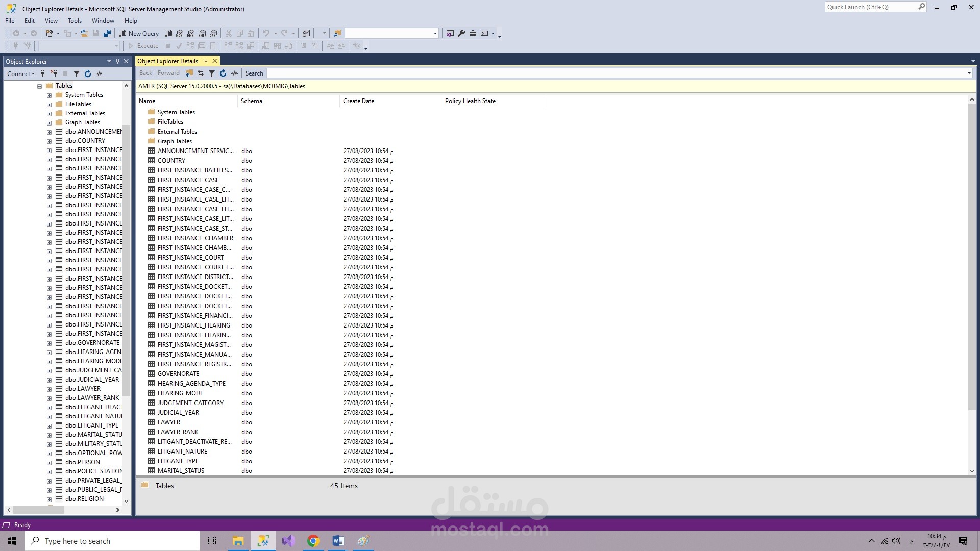
Task: Open Microsoft Word from the taskbar
Action: (338, 541)
